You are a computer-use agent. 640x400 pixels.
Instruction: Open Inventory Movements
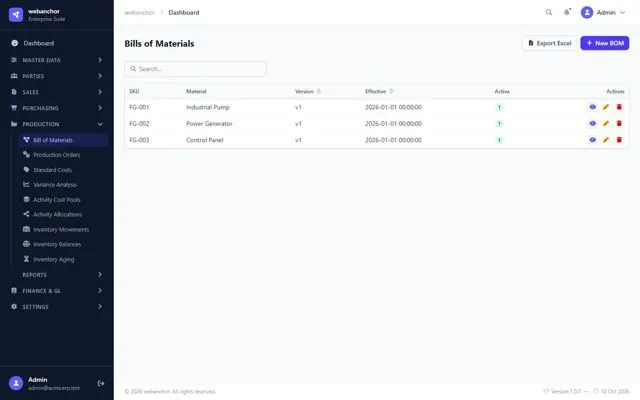pyautogui.click(x=63, y=229)
